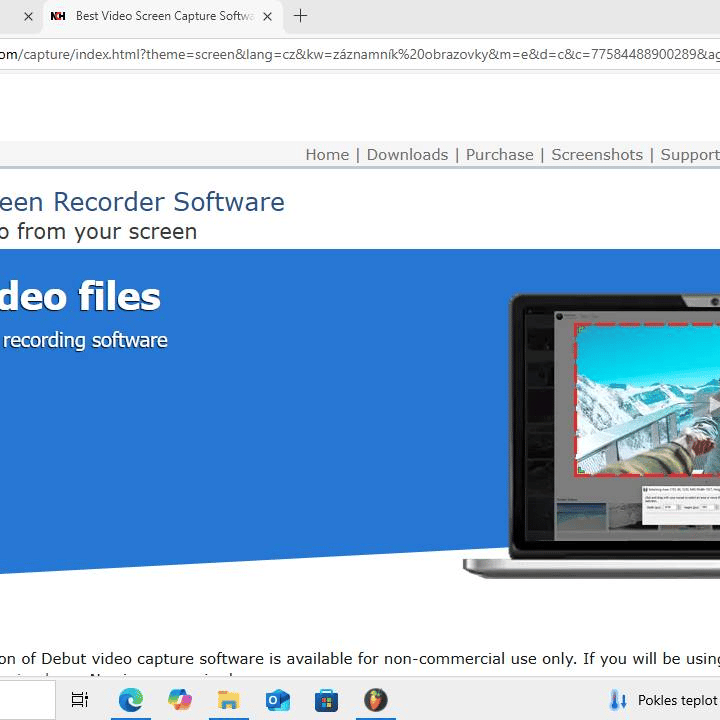Click the 'recording software' banner text
Viewport: 720px width, 720px height.
tap(84, 341)
